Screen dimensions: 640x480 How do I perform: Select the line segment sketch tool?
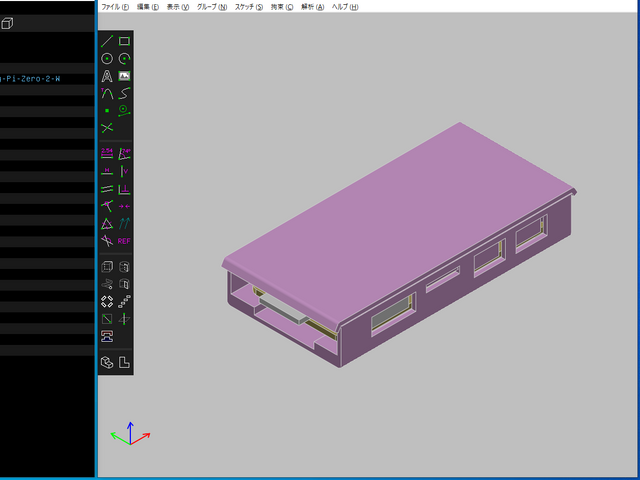point(107,41)
